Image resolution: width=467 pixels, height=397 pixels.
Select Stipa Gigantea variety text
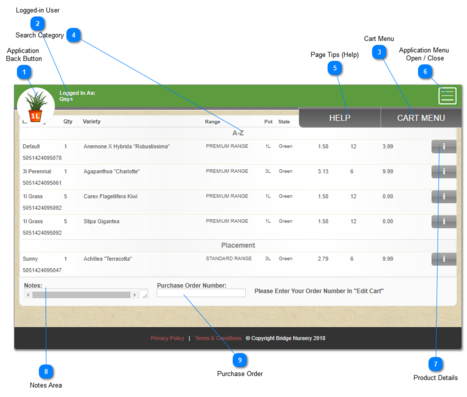[101, 221]
